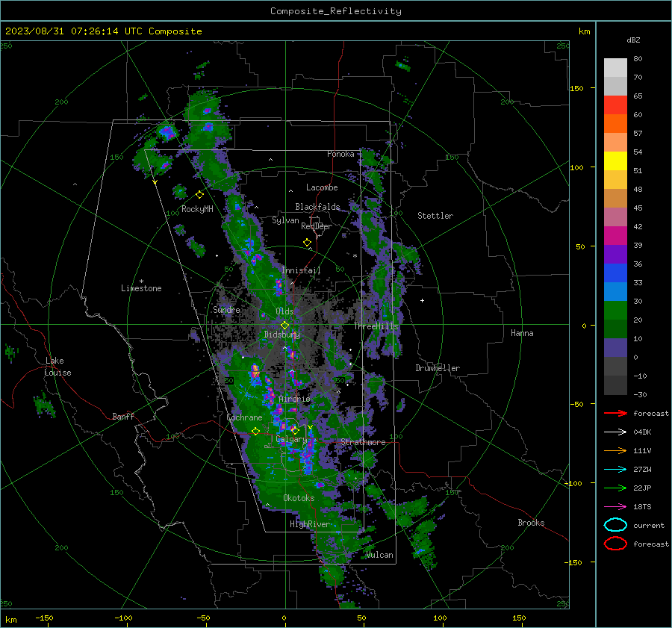
Task: Select the dark orange 60 dBZ swatch
Action: 615,124
